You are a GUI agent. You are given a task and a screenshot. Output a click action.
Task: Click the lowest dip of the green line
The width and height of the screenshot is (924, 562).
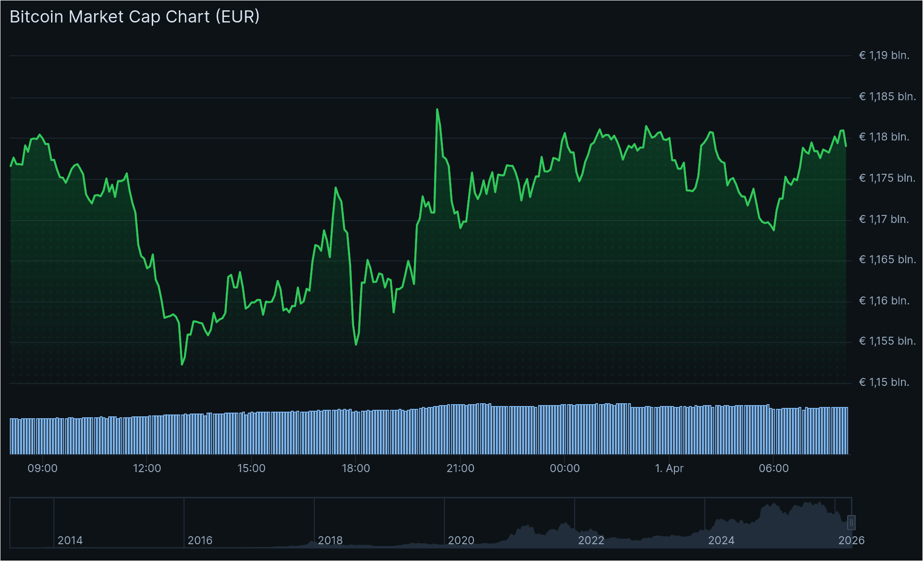pyautogui.click(x=183, y=364)
